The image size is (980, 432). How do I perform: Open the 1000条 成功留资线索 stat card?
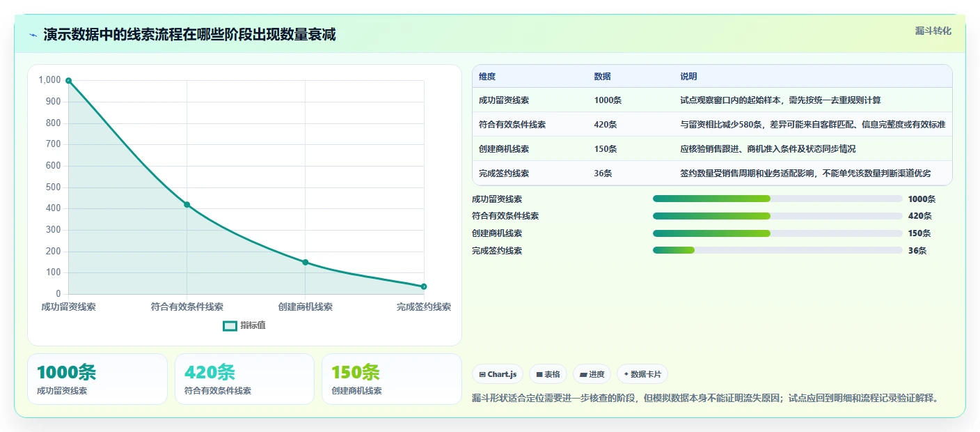click(97, 379)
